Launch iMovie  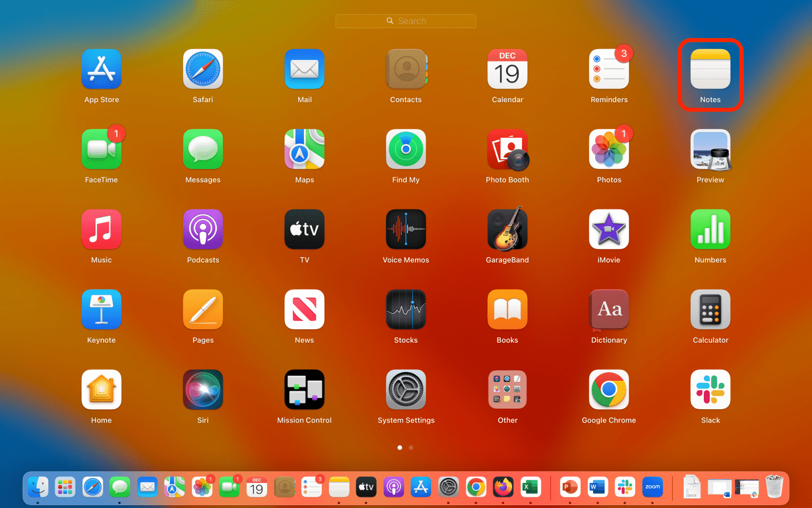608,229
